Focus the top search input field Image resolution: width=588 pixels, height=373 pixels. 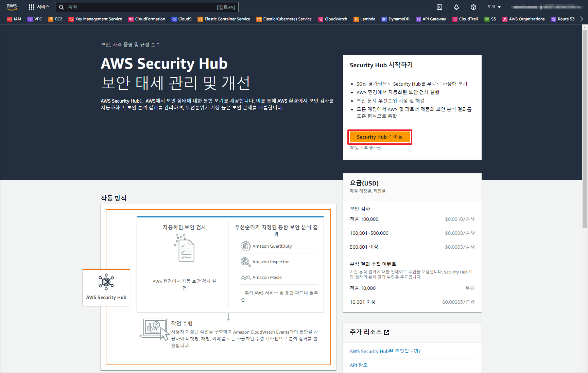tap(147, 7)
